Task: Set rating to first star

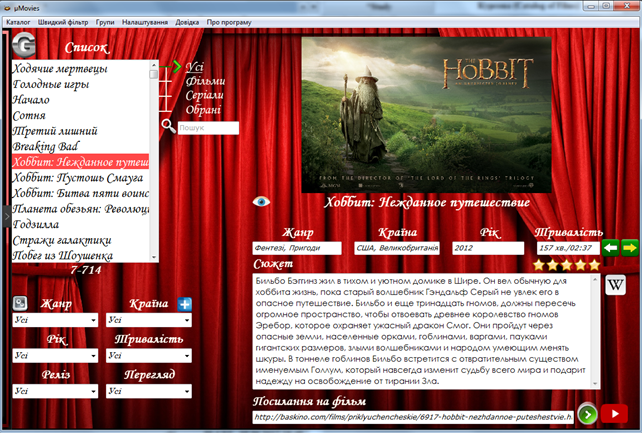Action: click(x=539, y=265)
